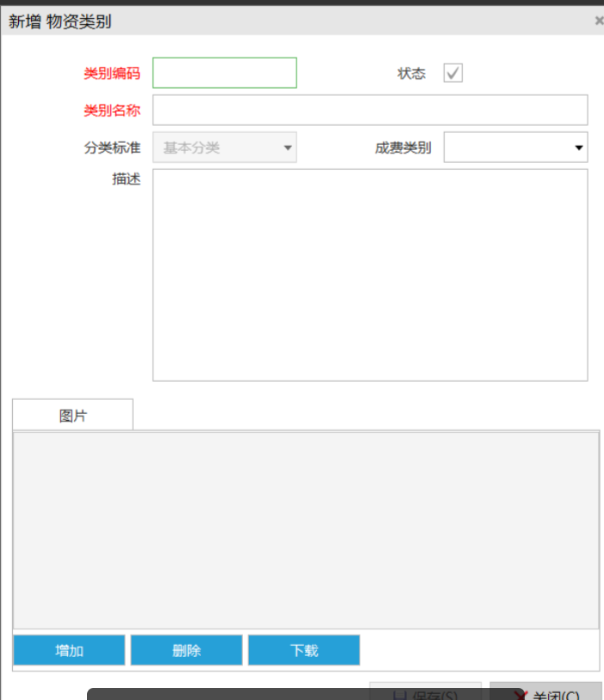The height and width of the screenshot is (700, 604).
Task: Switch to the 图片 tab
Action: coord(73,415)
